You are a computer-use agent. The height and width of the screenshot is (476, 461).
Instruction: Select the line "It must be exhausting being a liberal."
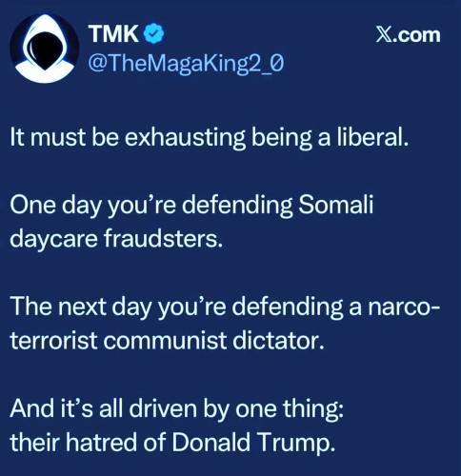coord(209,138)
